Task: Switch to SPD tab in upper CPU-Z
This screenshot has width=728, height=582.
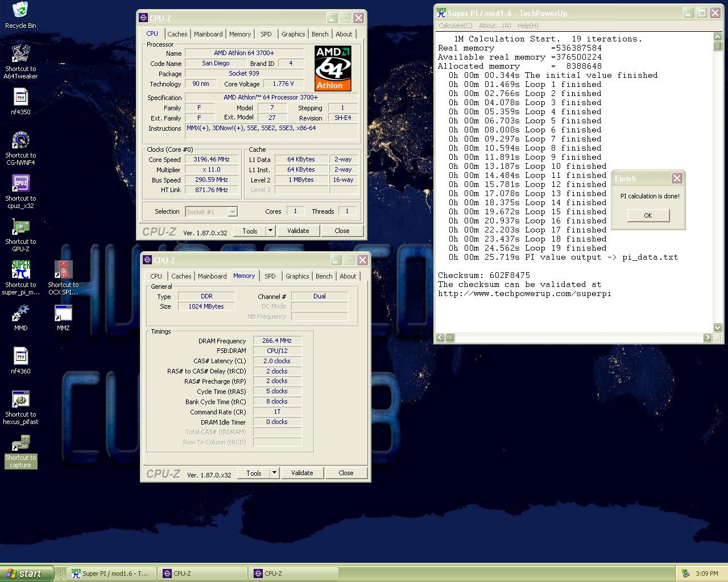Action: 266,34
